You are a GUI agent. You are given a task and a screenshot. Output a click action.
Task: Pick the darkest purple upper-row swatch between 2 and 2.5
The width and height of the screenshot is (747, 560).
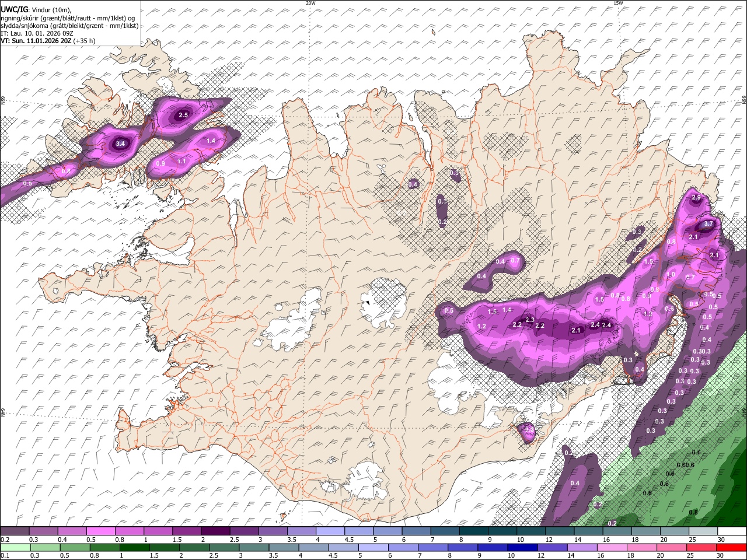click(x=215, y=531)
